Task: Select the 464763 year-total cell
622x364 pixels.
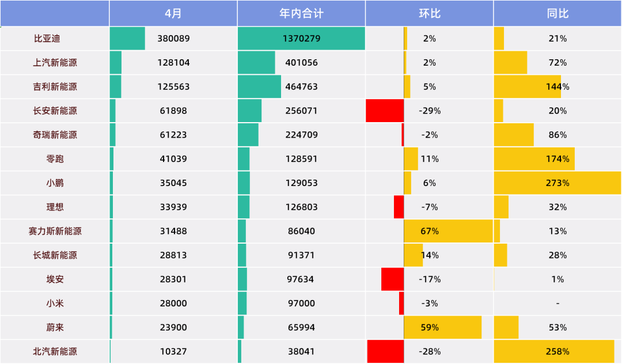Action: 301,87
